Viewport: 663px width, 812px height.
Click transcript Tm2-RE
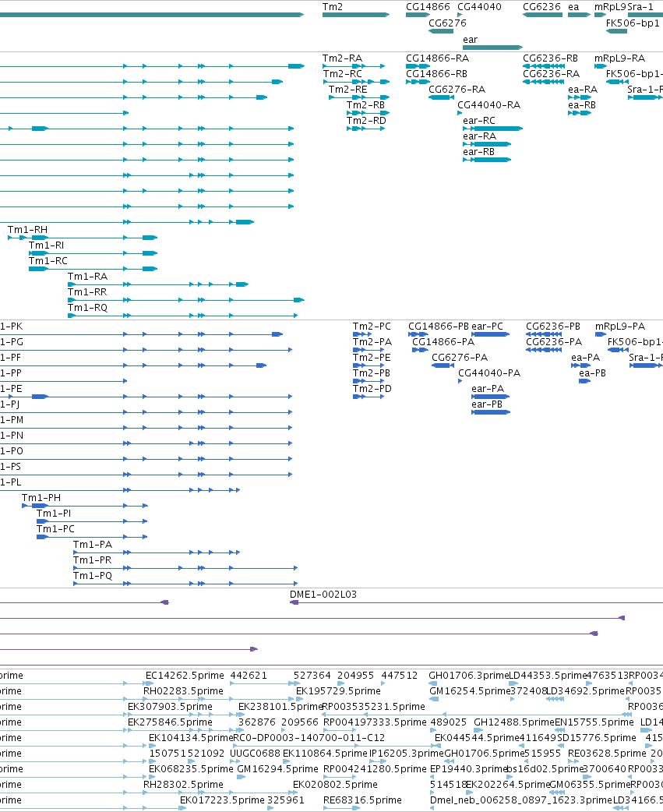point(359,97)
